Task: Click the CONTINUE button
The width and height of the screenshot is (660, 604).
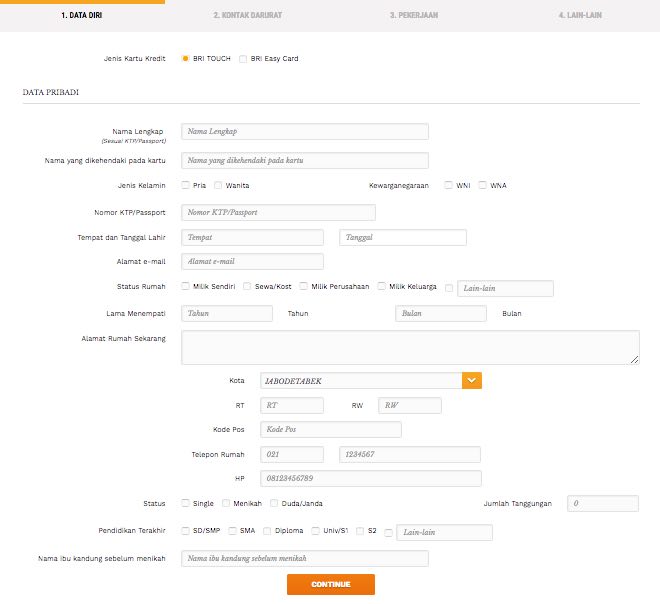Action: [x=331, y=585]
